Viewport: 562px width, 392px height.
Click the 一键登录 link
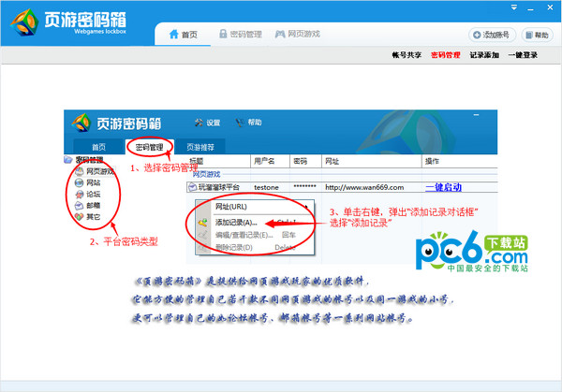coord(523,56)
